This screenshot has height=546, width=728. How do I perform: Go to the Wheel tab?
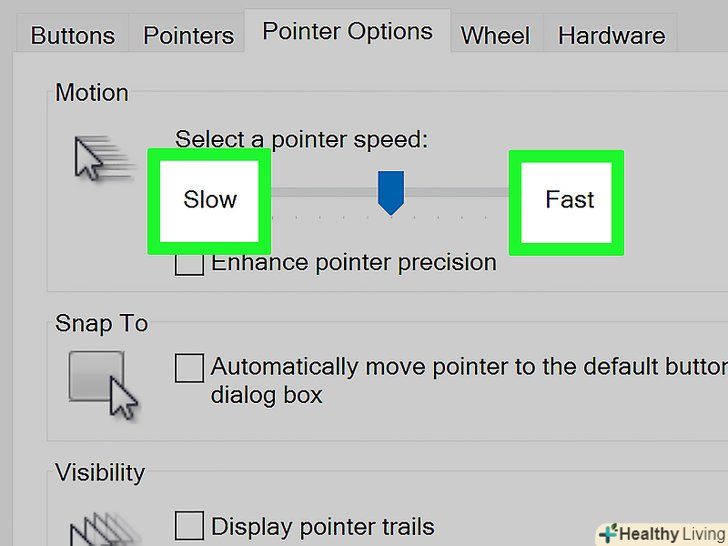pos(494,36)
